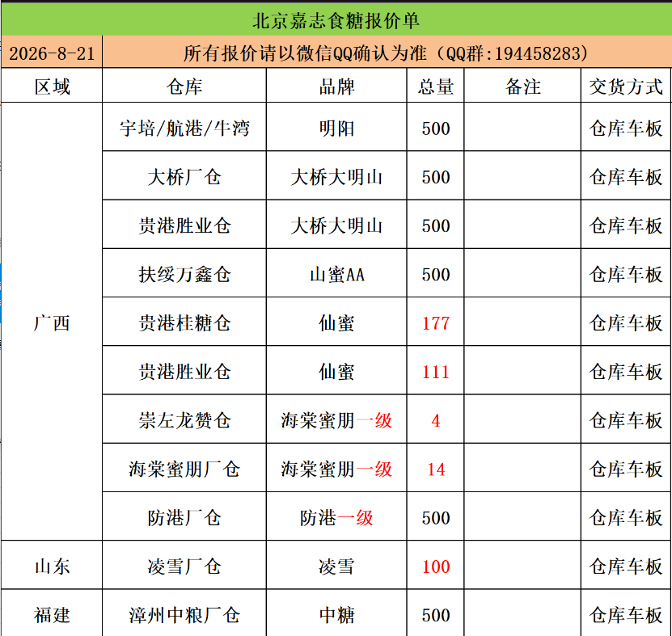Select the 广西 region cell

[x=52, y=322]
